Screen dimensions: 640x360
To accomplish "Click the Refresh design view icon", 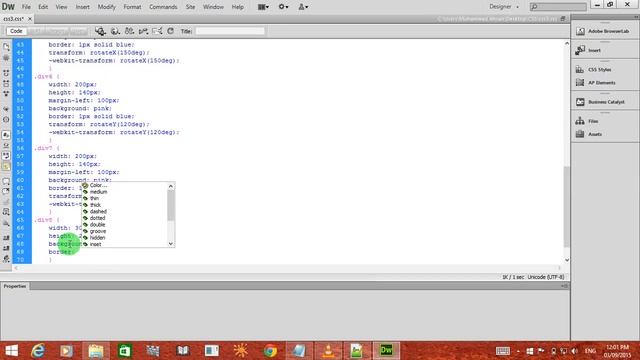I will click(x=171, y=31).
